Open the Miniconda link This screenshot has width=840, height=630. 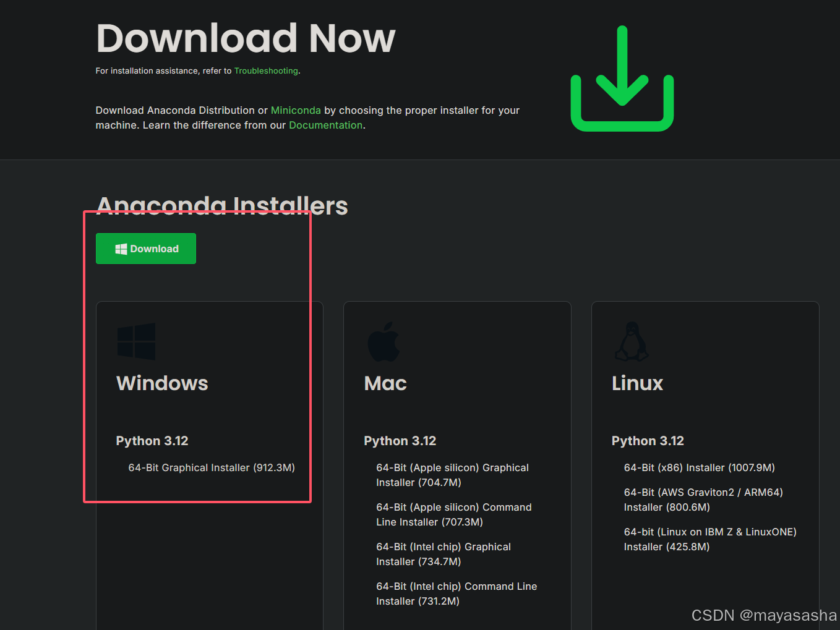[x=296, y=110]
